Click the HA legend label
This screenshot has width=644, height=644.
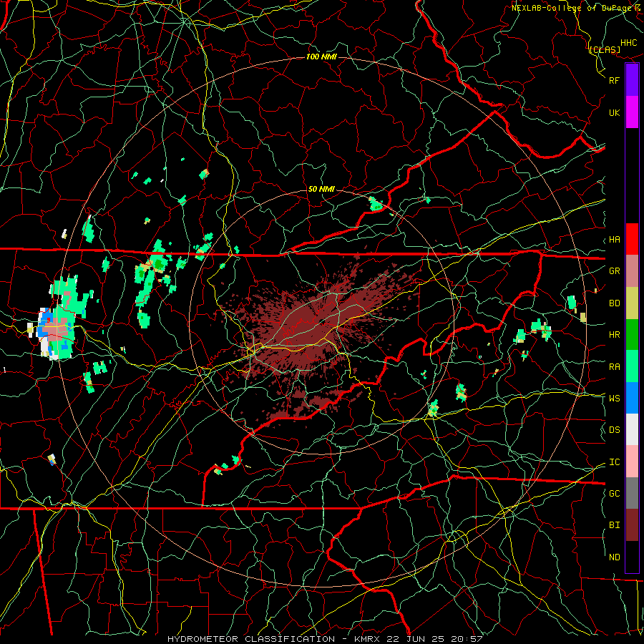tap(614, 240)
